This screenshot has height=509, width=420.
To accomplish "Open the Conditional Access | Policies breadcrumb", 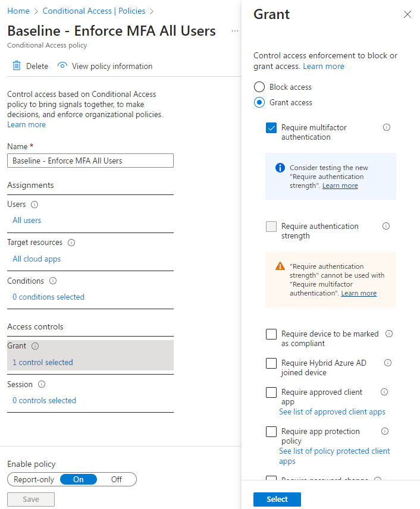I will pyautogui.click(x=95, y=11).
